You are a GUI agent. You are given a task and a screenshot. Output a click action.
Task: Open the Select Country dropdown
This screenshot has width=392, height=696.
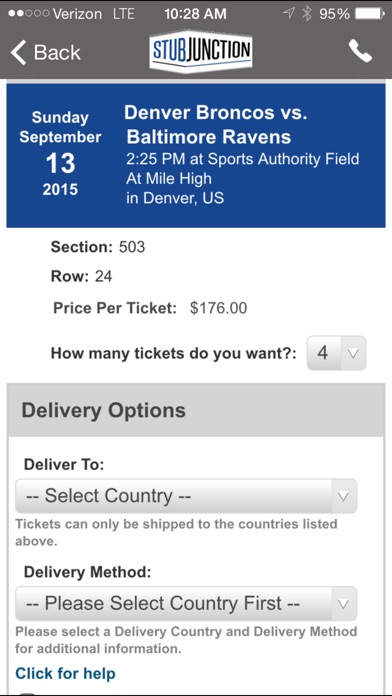186,496
